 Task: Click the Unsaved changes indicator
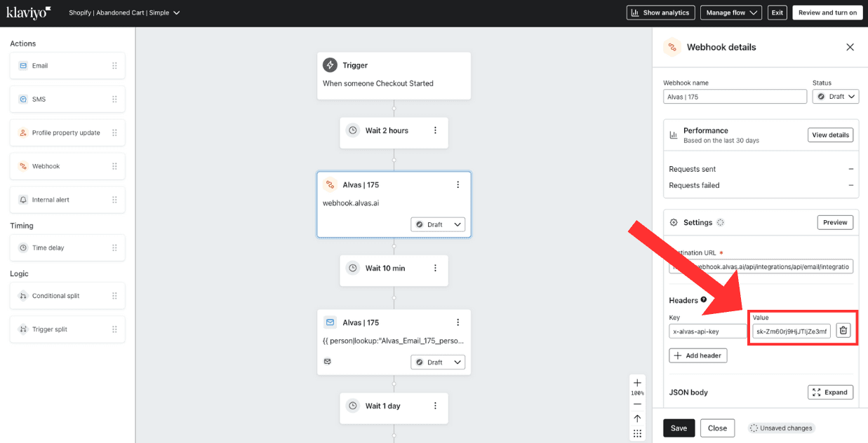781,428
